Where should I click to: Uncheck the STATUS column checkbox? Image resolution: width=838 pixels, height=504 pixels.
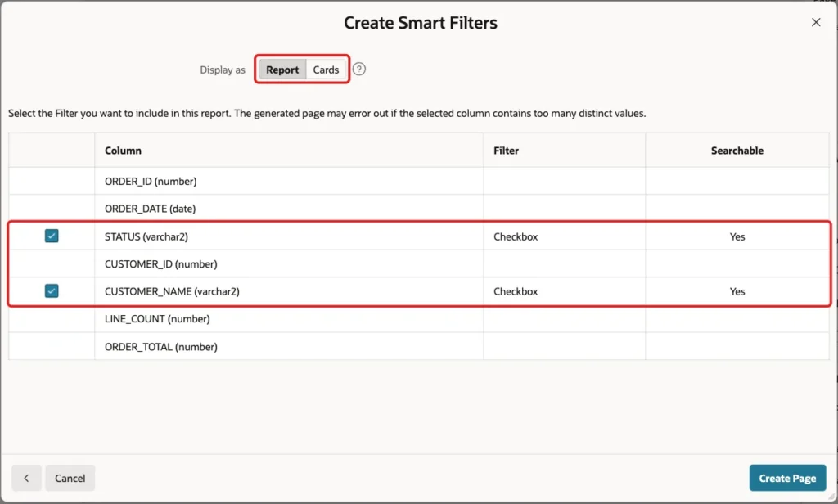tap(52, 236)
